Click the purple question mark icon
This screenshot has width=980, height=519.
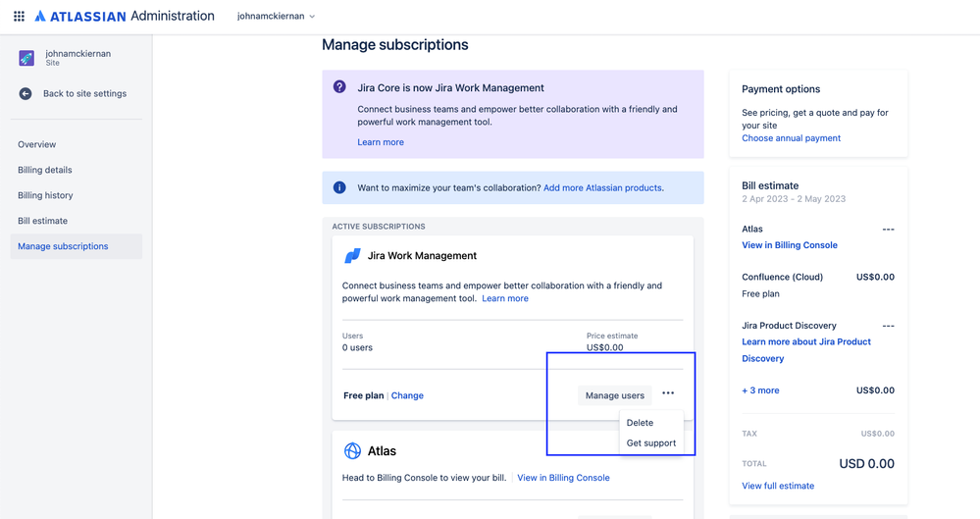[339, 87]
